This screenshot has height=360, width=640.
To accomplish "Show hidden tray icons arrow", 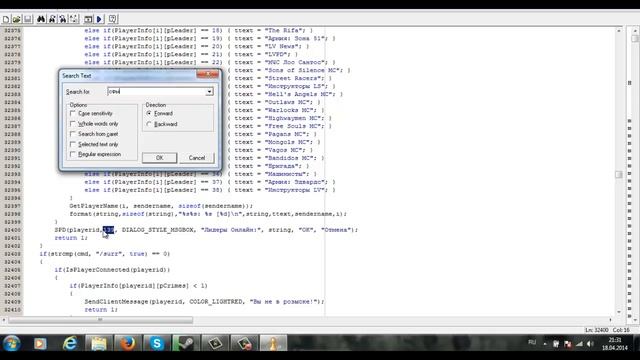I will pyautogui.click(x=545, y=344).
